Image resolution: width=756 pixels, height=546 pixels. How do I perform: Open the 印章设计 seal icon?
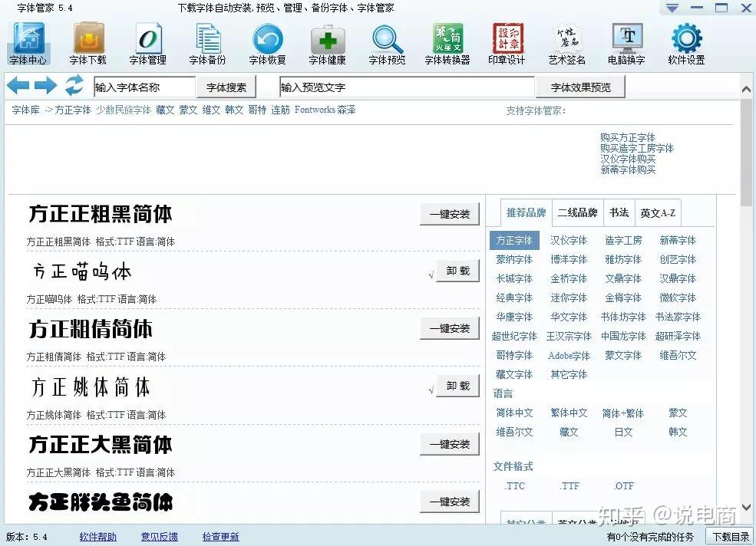click(507, 44)
